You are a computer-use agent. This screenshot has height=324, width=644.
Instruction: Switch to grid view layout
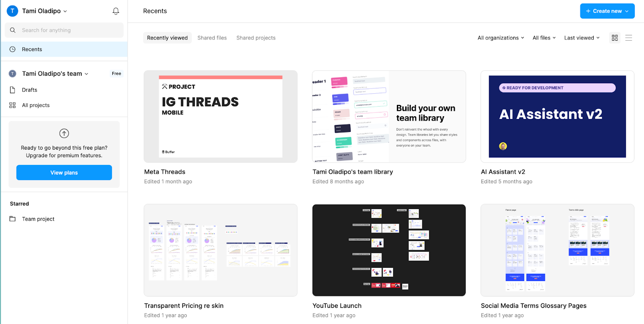tap(615, 38)
